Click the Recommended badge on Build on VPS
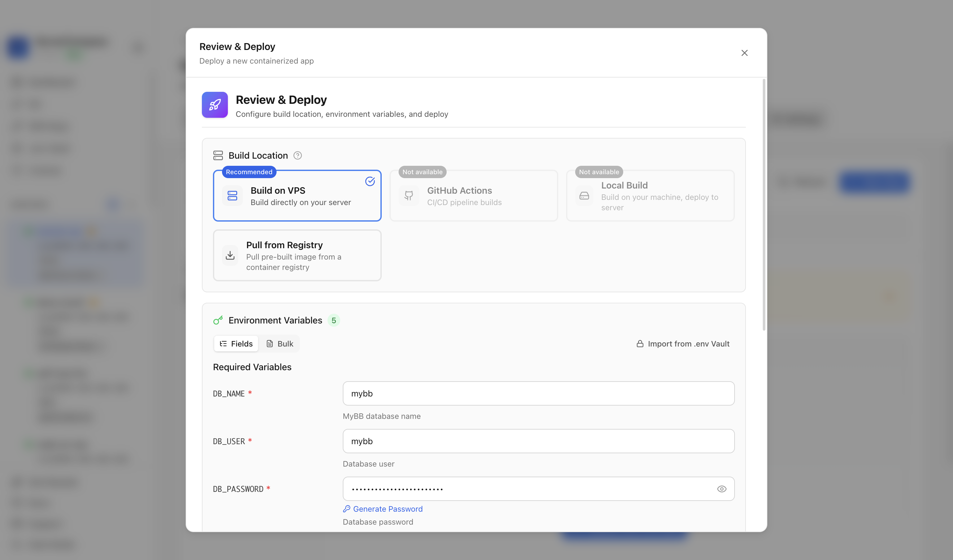Screen dimensions: 953x560 pos(249,172)
